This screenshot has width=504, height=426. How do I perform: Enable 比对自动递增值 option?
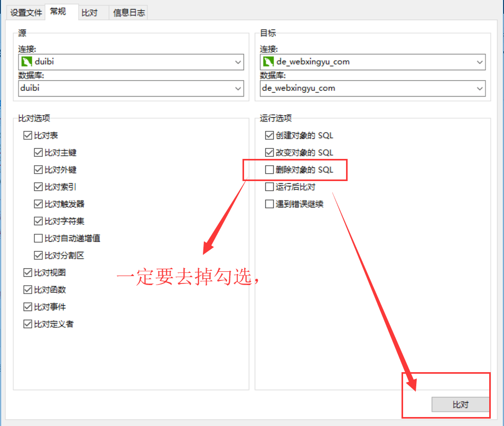[x=38, y=238]
